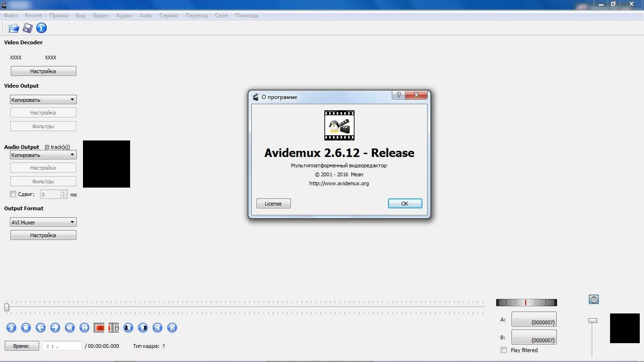Open the Правка menu
644x362 pixels.
(x=59, y=16)
